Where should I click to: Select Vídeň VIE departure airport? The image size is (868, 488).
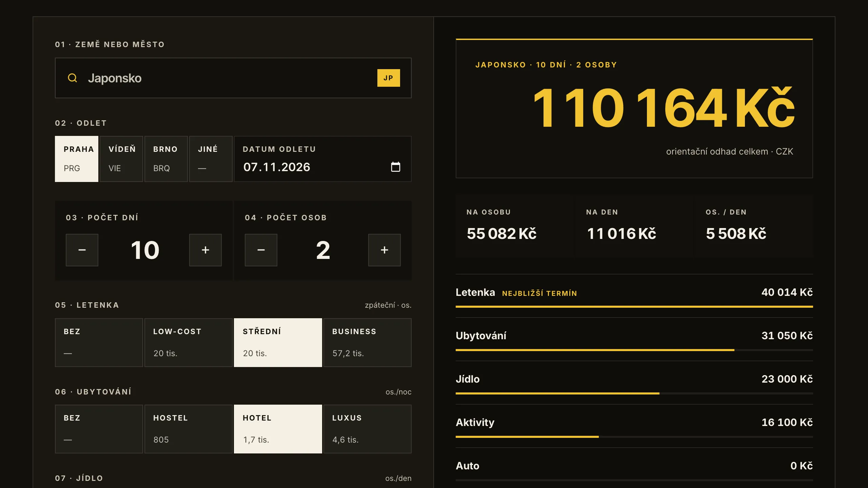point(121,159)
